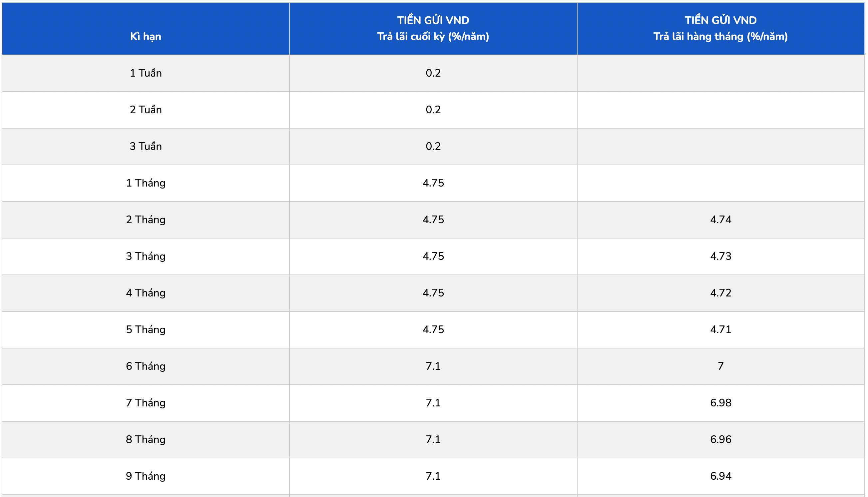Click the 4.71 monthly interest rate
The image size is (868, 497).
click(720, 329)
